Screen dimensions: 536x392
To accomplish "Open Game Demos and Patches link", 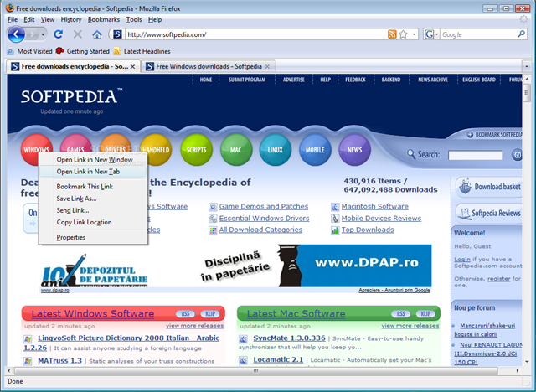I will click(264, 206).
